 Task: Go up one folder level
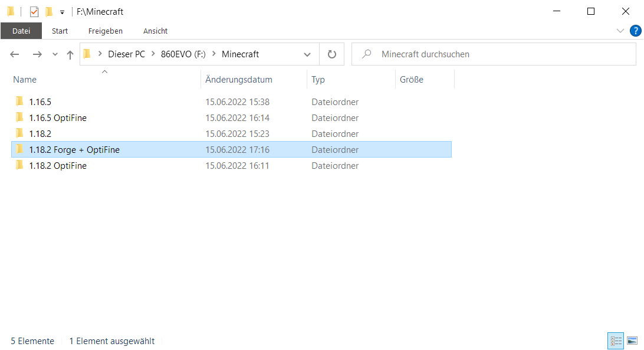[x=70, y=54]
